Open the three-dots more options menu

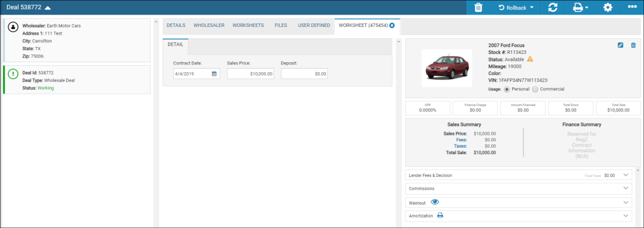632,8
